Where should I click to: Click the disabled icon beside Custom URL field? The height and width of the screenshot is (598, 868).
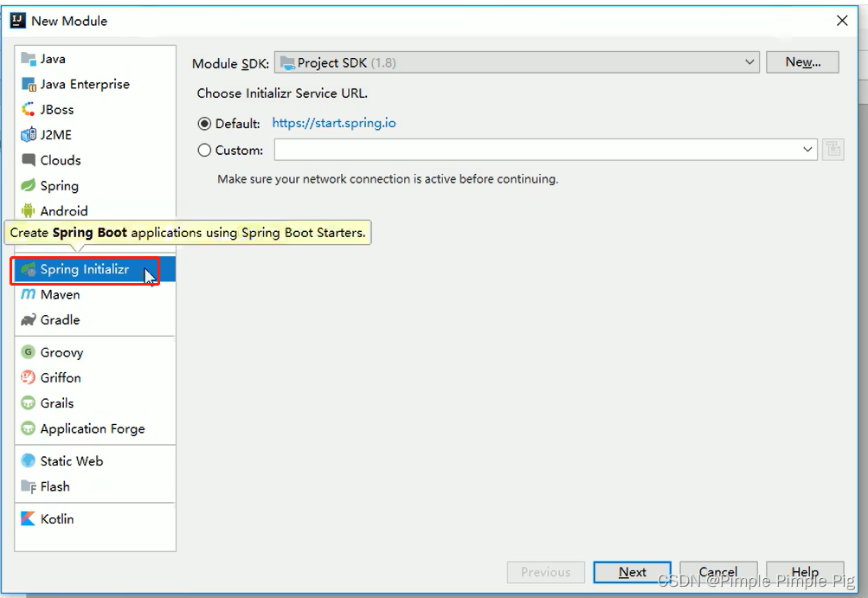coord(833,150)
